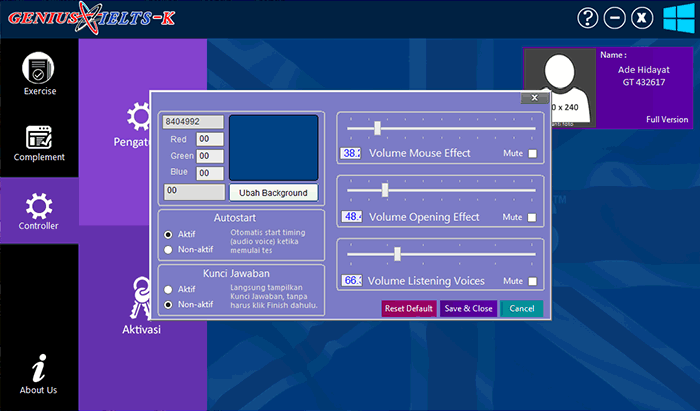The image size is (700, 411).
Task: Click the blue background color preview
Action: point(273,147)
